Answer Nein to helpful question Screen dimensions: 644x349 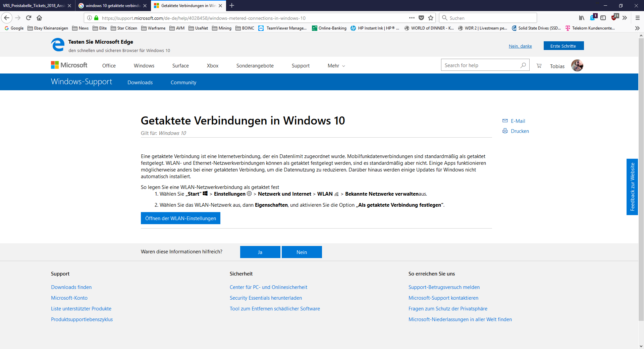[x=302, y=252]
